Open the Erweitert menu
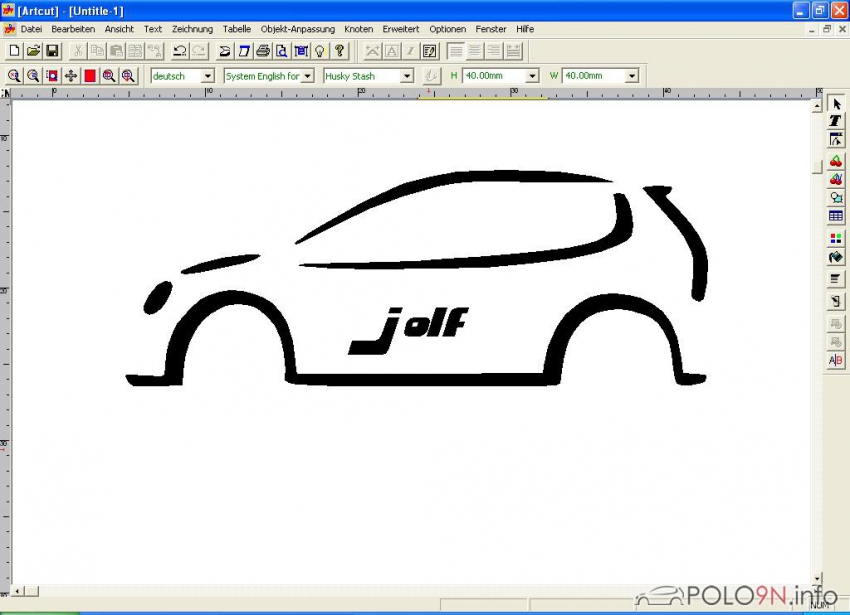This screenshot has height=615, width=850. [401, 29]
